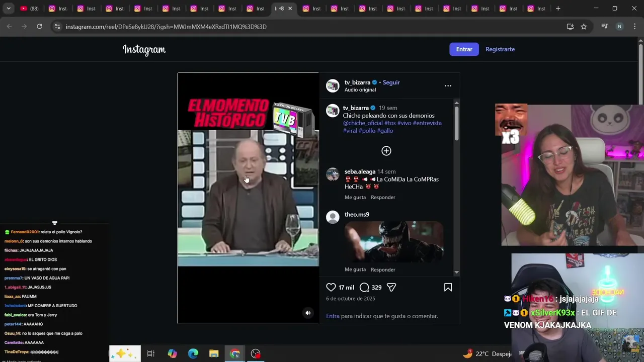Open the tv_bizarra header profile picture

(x=333, y=86)
